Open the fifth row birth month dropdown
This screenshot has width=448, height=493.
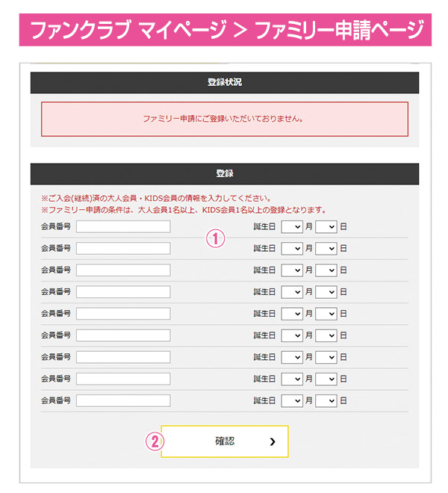click(292, 314)
